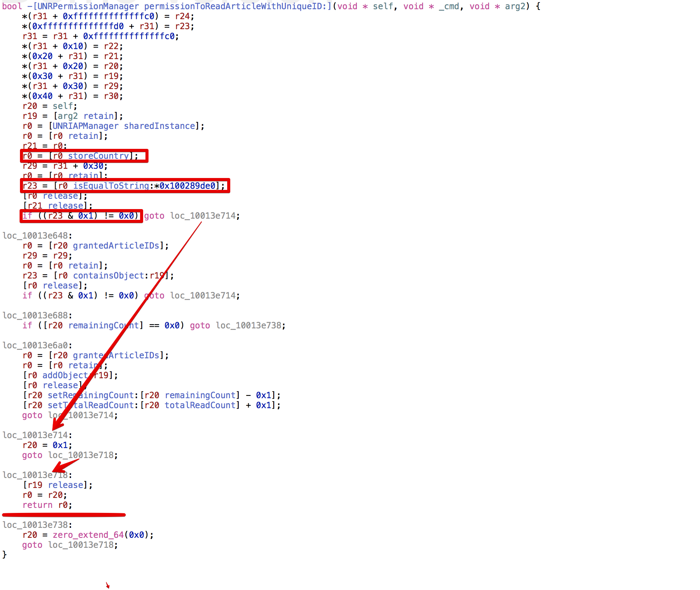Click the storeCountry selector in red box
This screenshot has width=700, height=590.
pyautogui.click(x=98, y=156)
